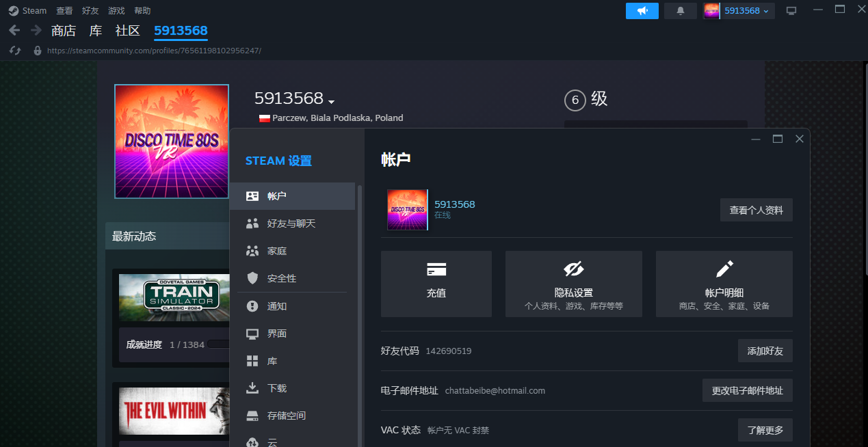
Task: Click the 5913568 username link in settings
Action: pyautogui.click(x=455, y=204)
